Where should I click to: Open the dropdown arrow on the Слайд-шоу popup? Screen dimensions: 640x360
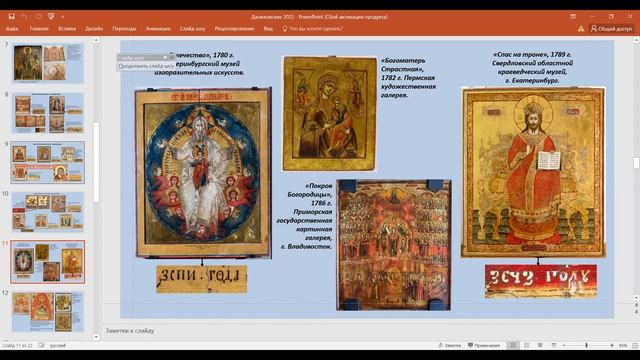point(165,58)
